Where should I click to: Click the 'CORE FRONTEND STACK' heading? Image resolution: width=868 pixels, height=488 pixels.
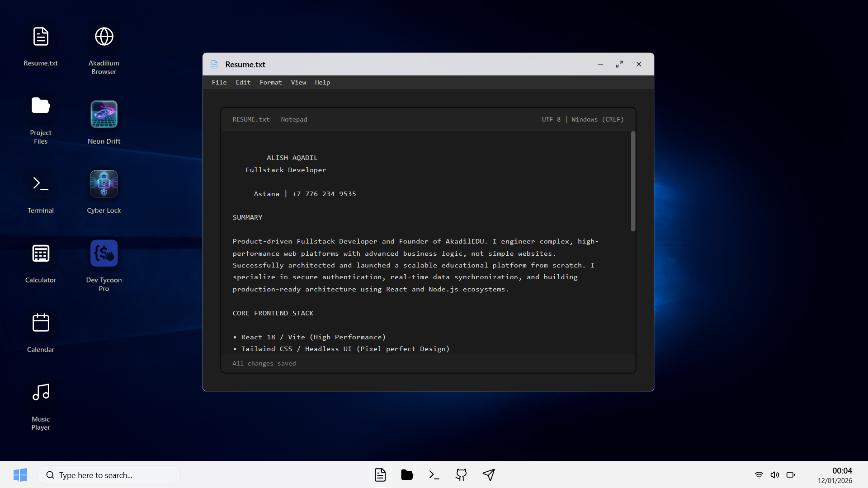point(273,313)
